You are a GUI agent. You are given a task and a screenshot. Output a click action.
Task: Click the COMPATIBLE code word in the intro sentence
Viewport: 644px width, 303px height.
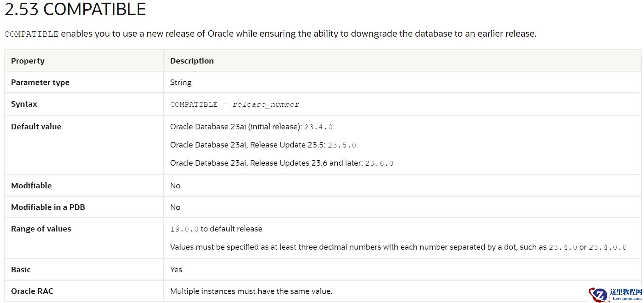pyautogui.click(x=31, y=34)
